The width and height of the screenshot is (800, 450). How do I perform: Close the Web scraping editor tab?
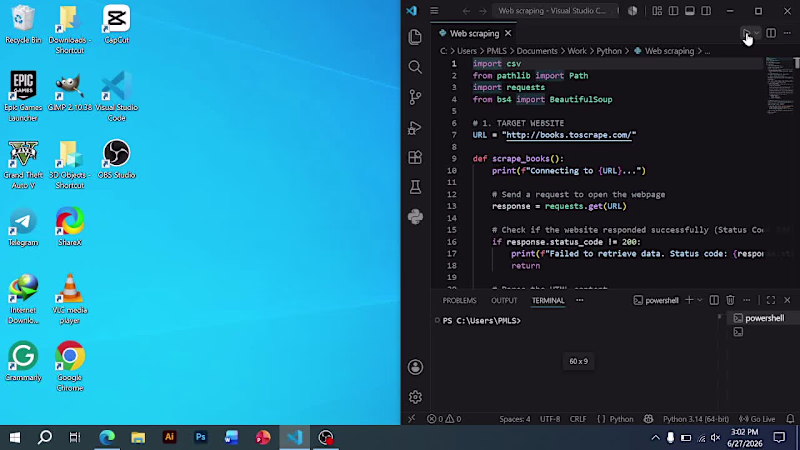point(508,33)
